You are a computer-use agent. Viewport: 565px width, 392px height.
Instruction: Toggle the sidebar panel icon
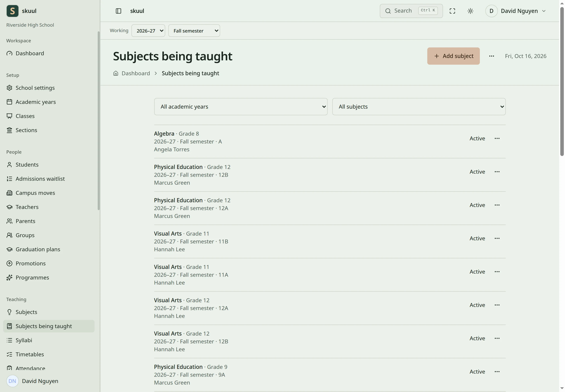118,11
